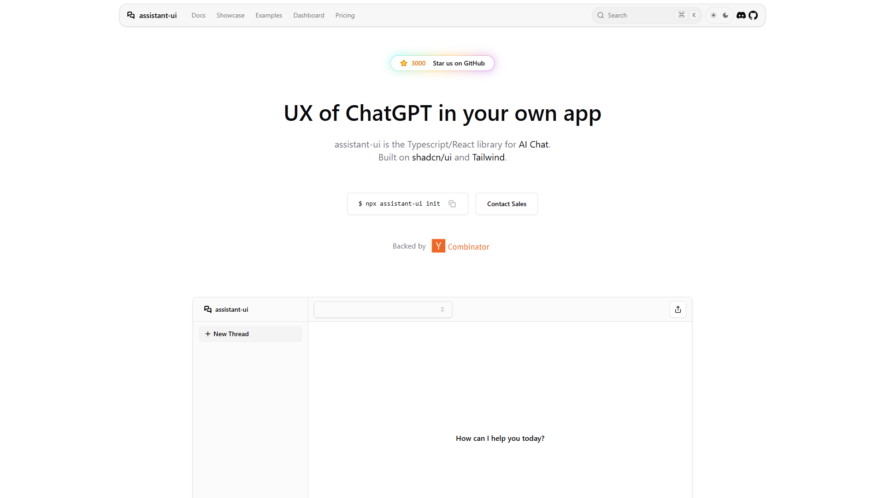
Task: Click the Search field in the navbar
Action: [647, 15]
